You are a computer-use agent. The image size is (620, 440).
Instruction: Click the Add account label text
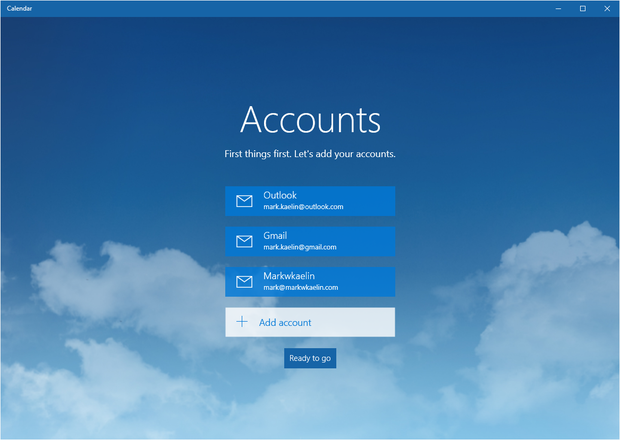[x=285, y=323]
